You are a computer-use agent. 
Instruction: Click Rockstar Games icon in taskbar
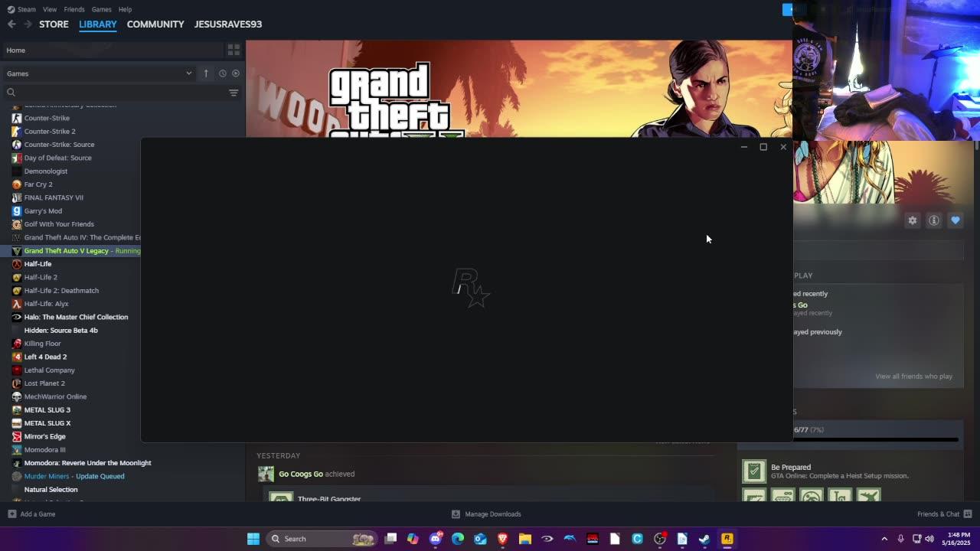[x=727, y=539]
